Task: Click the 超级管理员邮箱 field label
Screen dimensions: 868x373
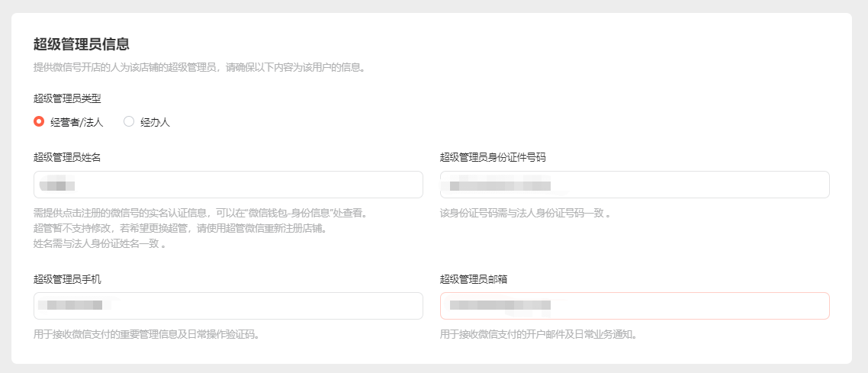Action: [x=474, y=279]
